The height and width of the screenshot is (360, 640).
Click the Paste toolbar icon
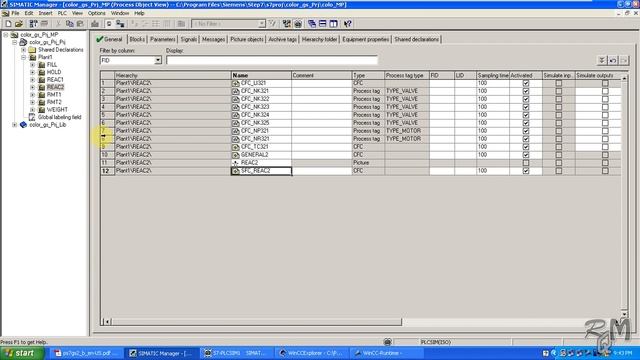pyautogui.click(x=80, y=24)
